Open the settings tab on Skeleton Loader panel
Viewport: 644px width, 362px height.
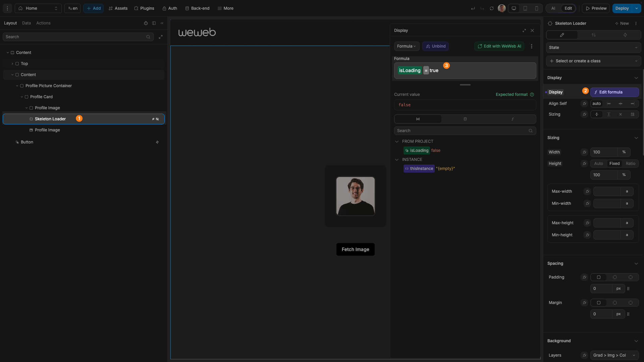594,35
